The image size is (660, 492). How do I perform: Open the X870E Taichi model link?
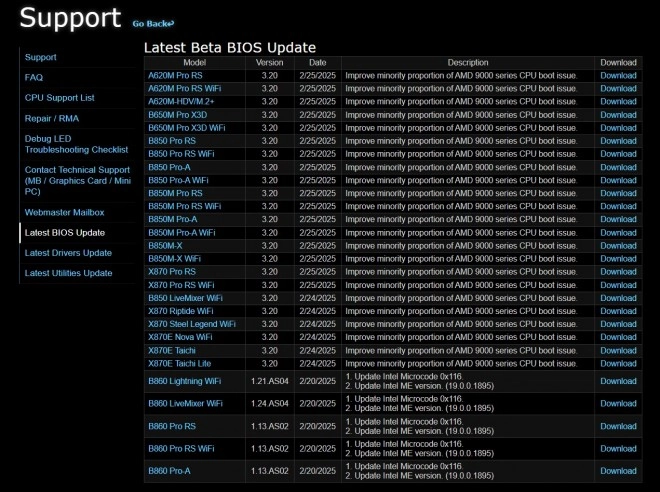(172, 351)
